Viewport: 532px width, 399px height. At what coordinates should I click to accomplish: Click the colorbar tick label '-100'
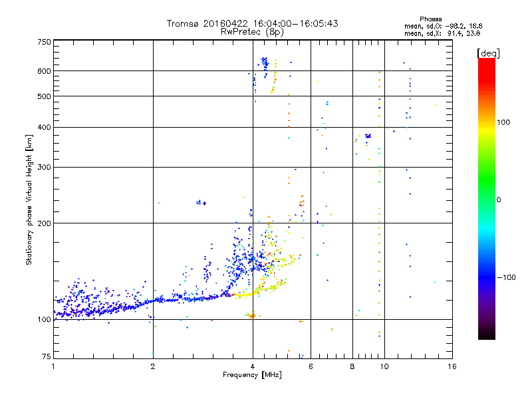506,277
